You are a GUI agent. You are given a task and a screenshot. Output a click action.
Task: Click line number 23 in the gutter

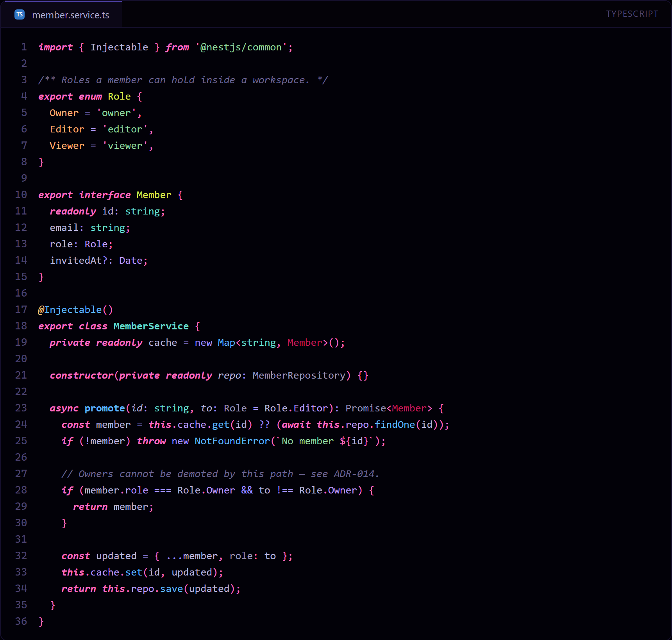click(21, 408)
